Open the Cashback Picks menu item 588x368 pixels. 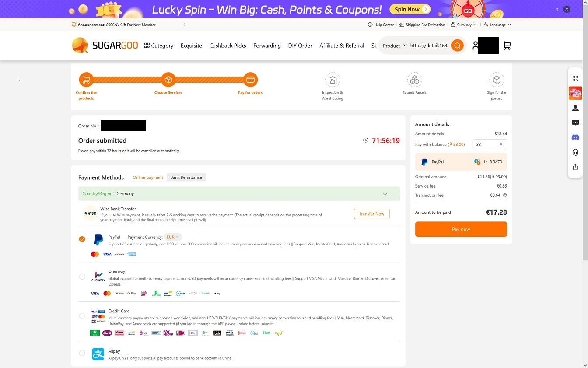(227, 46)
